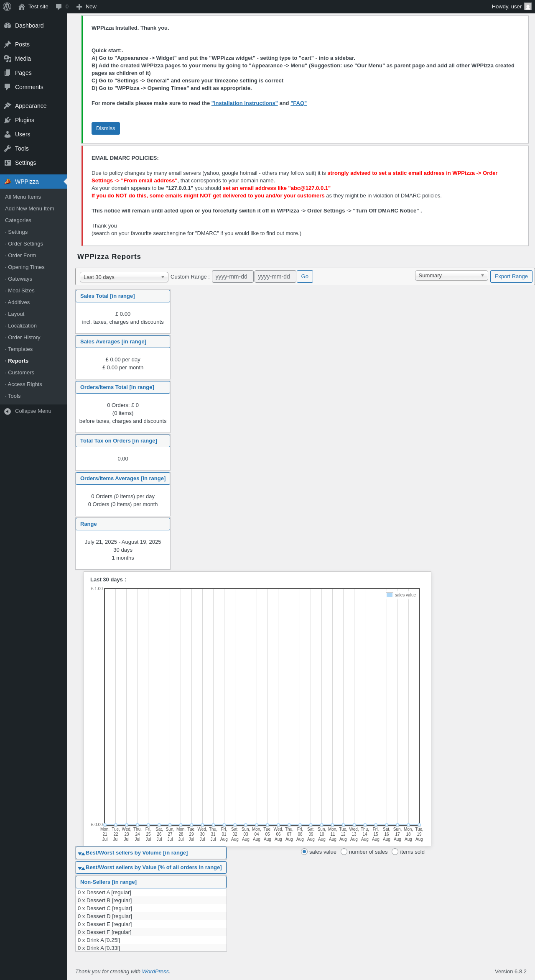Click the plus New icon in admin bar
This screenshot has height=980, width=535.
click(x=79, y=7)
